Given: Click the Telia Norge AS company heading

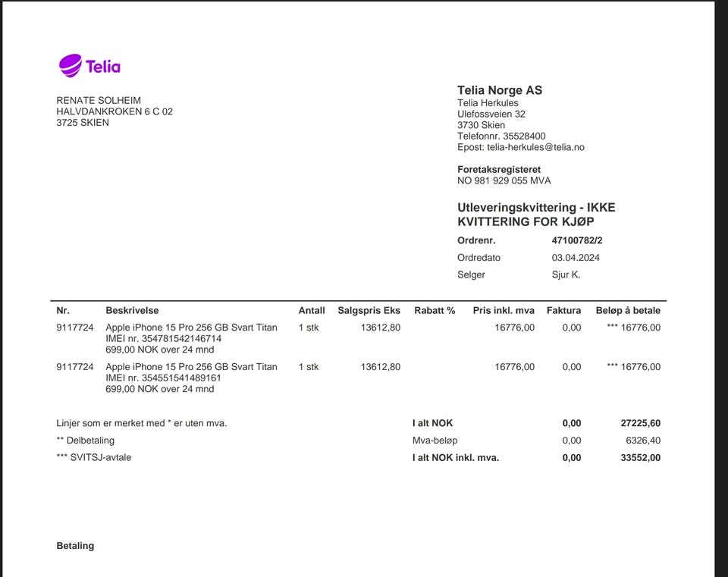Looking at the screenshot, I should 500,90.
